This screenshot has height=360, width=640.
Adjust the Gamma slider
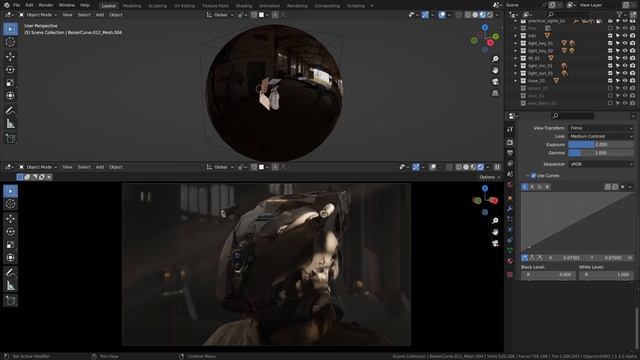[x=601, y=153]
